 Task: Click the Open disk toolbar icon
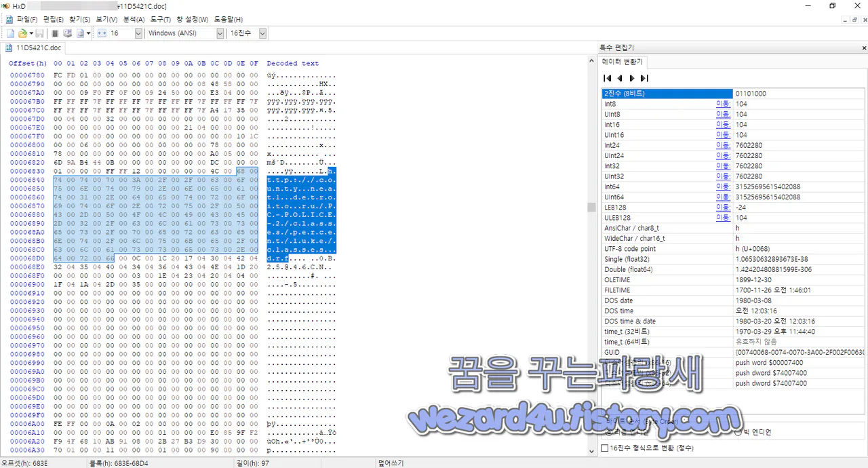[x=67, y=33]
